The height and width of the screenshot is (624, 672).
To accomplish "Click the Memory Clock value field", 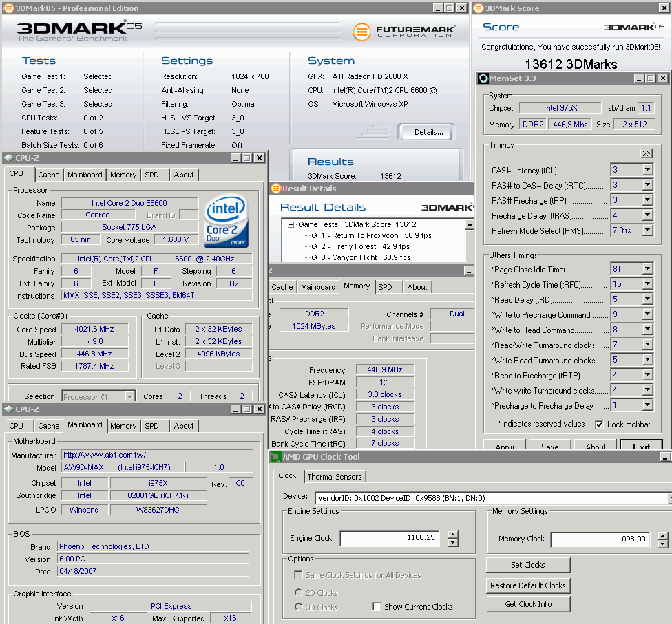I will coord(600,539).
